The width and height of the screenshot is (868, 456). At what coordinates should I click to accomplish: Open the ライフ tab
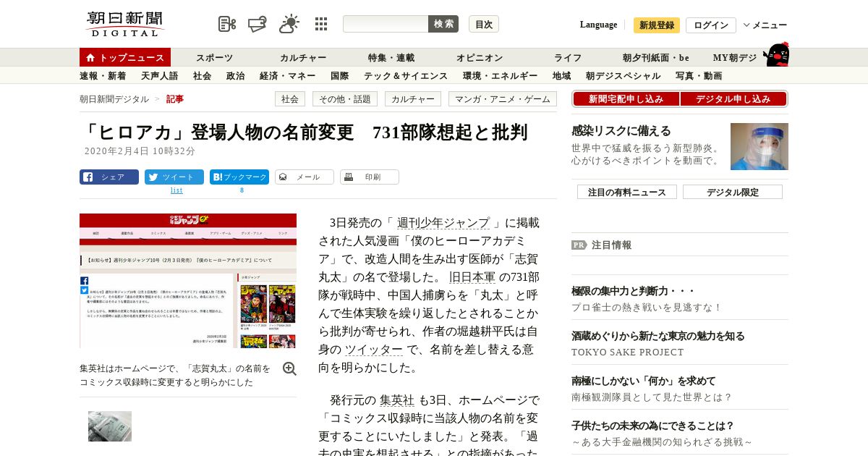point(568,57)
